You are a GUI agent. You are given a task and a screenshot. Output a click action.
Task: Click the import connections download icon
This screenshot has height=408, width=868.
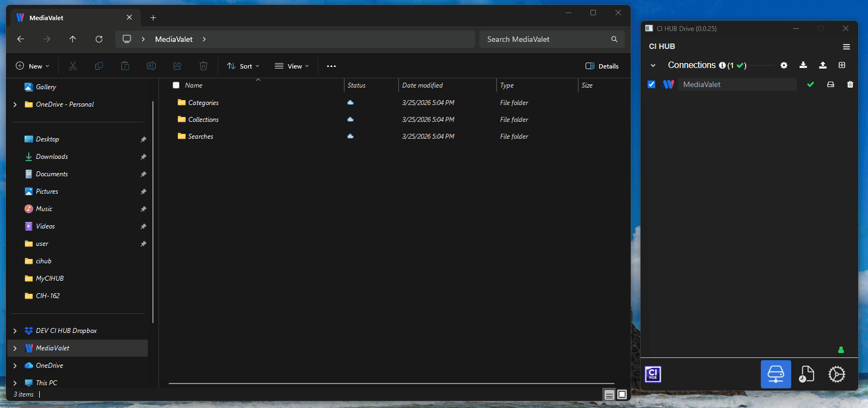point(803,65)
